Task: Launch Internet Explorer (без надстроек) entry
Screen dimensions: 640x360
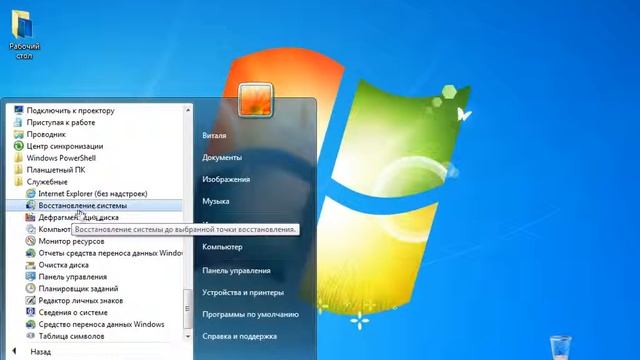Action: point(93,193)
